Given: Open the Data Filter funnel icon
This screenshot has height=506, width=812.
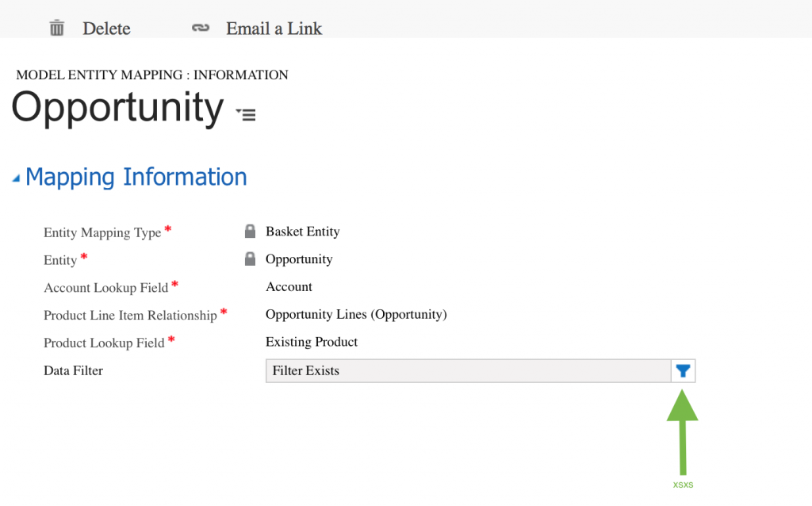Looking at the screenshot, I should coord(683,370).
